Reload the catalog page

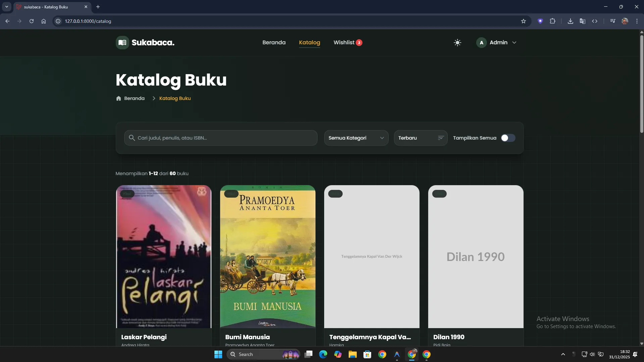[x=32, y=21]
